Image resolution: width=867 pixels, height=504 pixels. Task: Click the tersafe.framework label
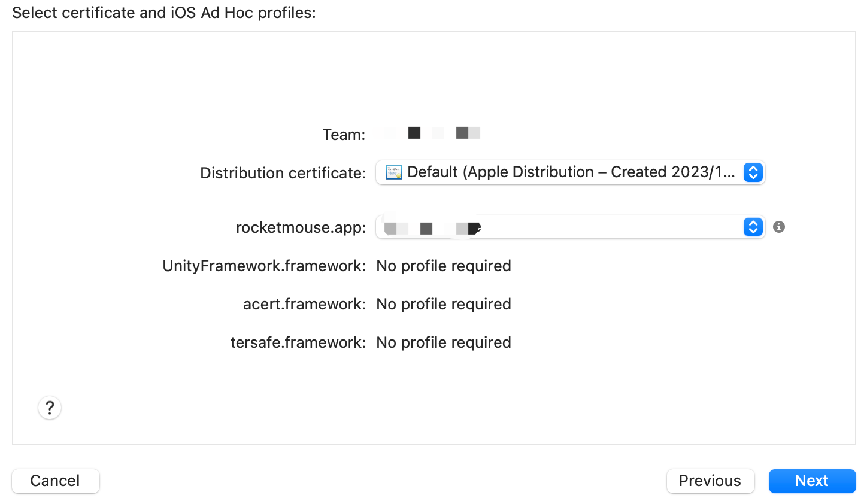[x=298, y=342]
